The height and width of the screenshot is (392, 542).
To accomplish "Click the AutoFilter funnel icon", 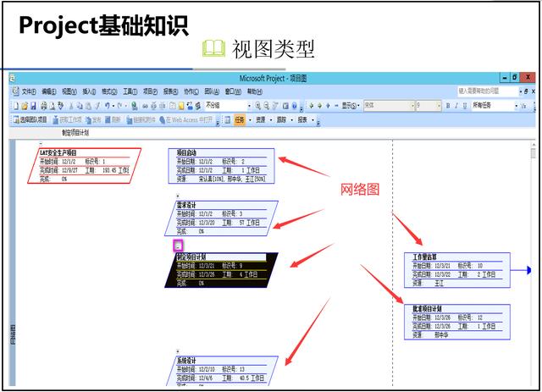I will click(x=523, y=106).
